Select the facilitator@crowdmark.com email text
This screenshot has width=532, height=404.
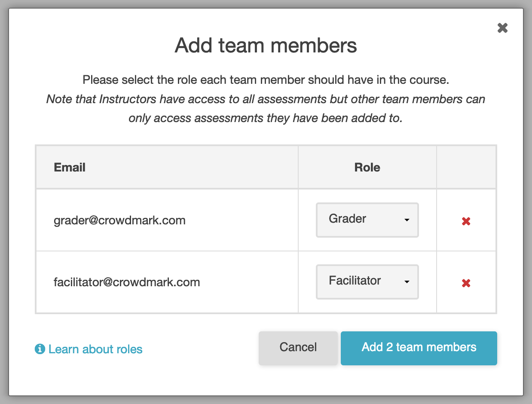coord(127,282)
